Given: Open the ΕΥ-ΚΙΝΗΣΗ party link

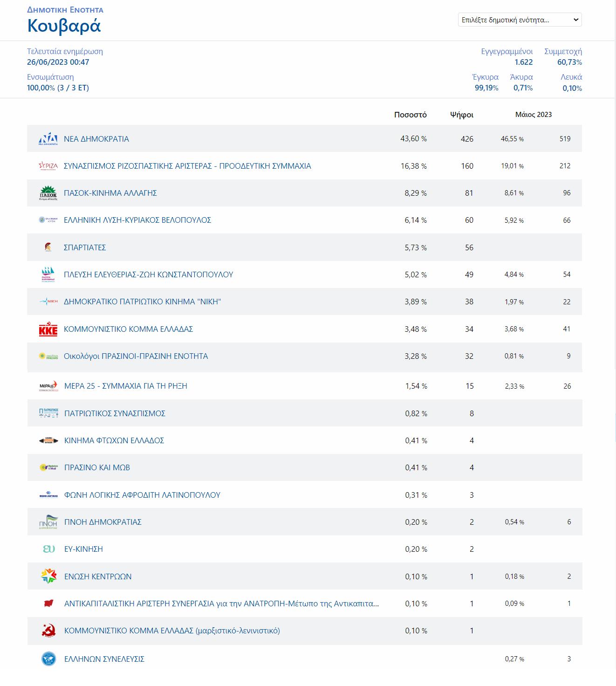Looking at the screenshot, I should click(84, 549).
